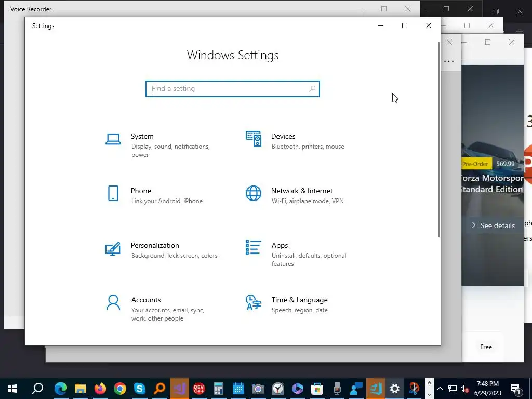
Task: Click the 'Bluetooth, printers, mouse' description
Action: click(308, 146)
